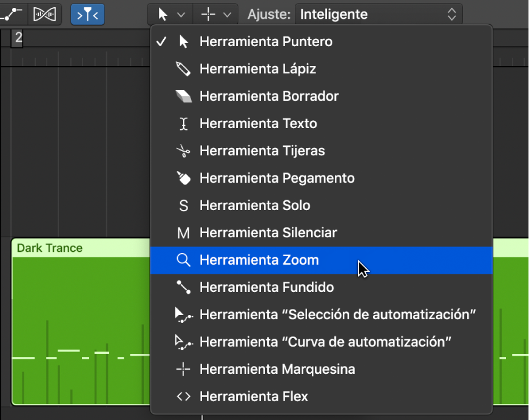The height and width of the screenshot is (420, 529).
Task: Click the magnifier icon for Herramienta Zoom
Action: pos(183,260)
